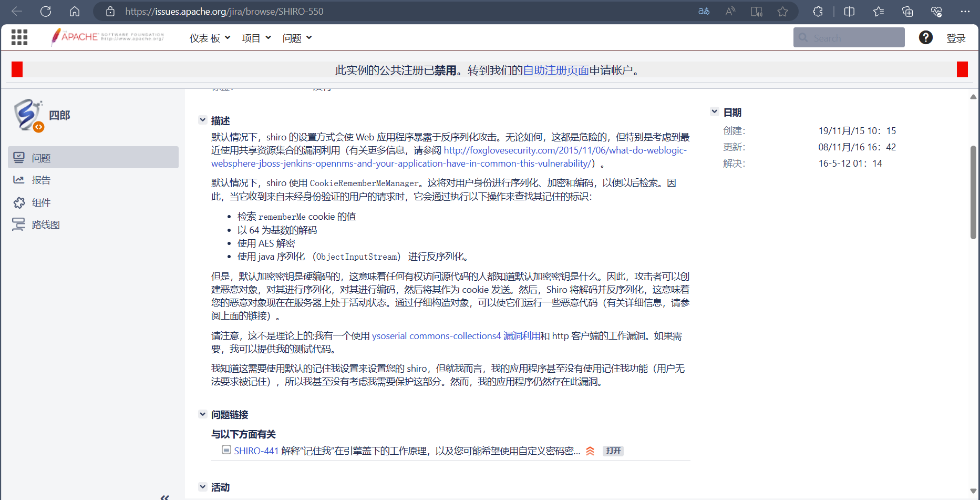980x500 pixels.
Task: Focus the Search input field
Action: (849, 38)
